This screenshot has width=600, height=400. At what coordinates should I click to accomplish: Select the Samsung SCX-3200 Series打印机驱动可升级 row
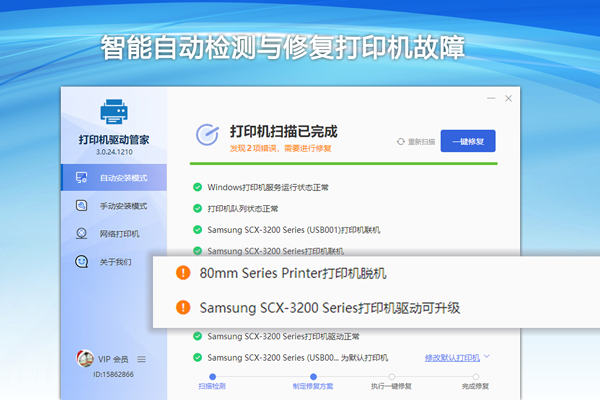pyautogui.click(x=318, y=308)
